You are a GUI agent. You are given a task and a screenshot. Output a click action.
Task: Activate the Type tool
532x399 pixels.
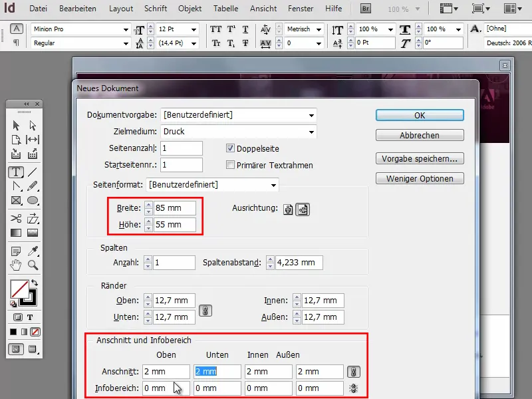point(16,172)
